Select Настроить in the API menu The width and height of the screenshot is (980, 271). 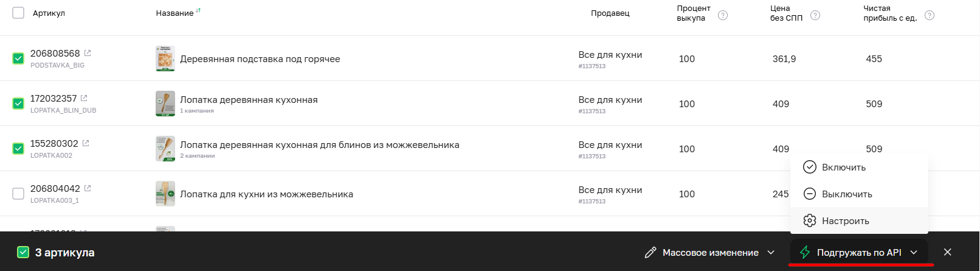(x=845, y=221)
